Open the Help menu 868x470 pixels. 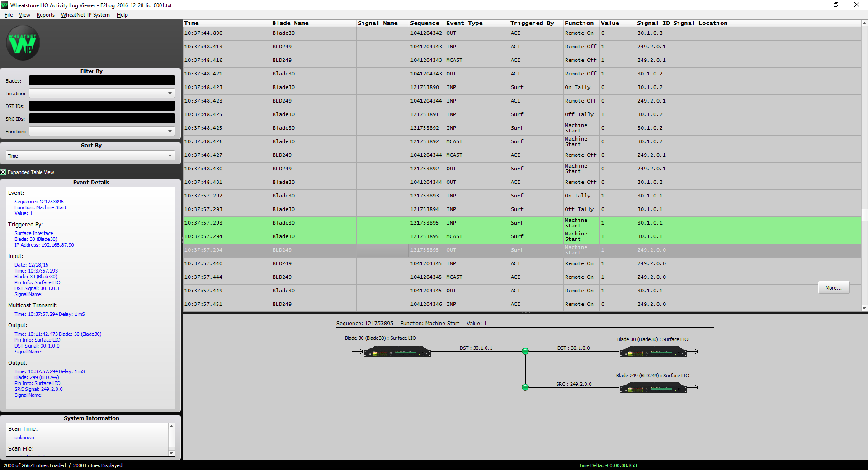point(122,15)
